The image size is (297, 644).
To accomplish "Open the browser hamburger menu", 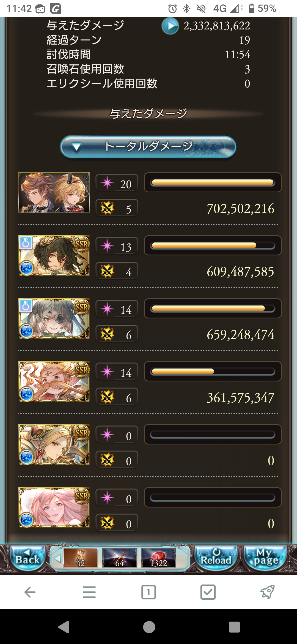I will point(89,592).
